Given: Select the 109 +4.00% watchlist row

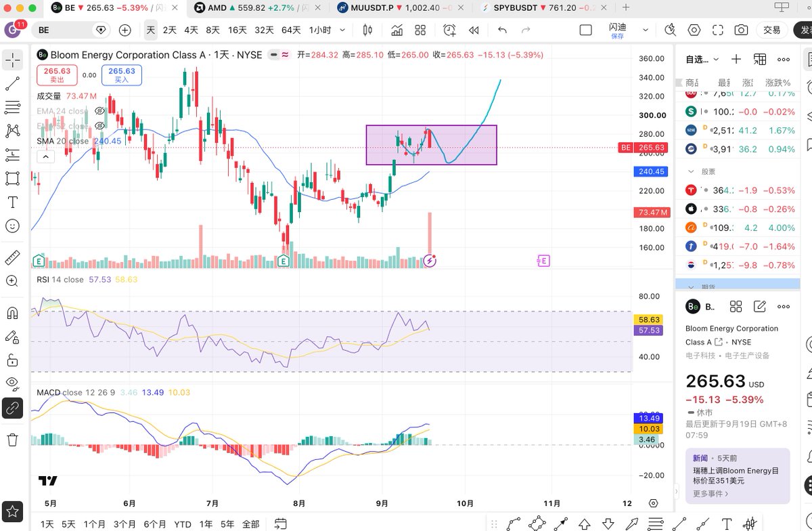Looking at the screenshot, I should click(738, 228).
